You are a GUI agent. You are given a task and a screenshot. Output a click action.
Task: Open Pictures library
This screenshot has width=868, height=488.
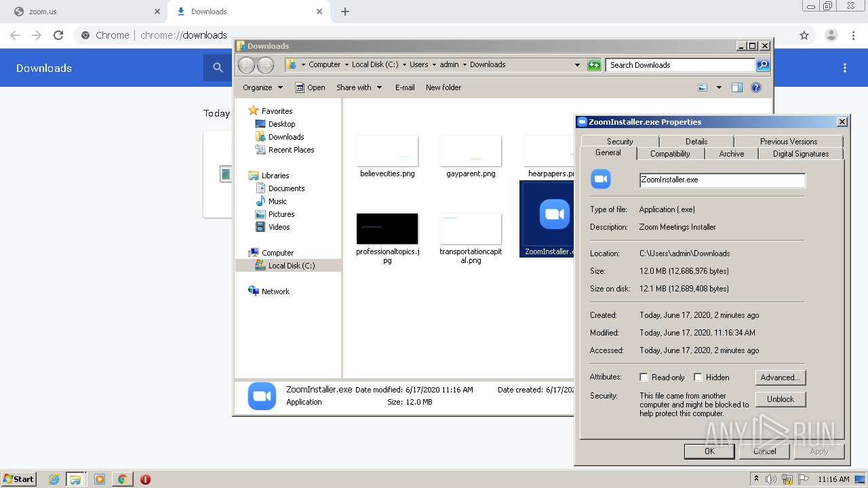point(281,214)
